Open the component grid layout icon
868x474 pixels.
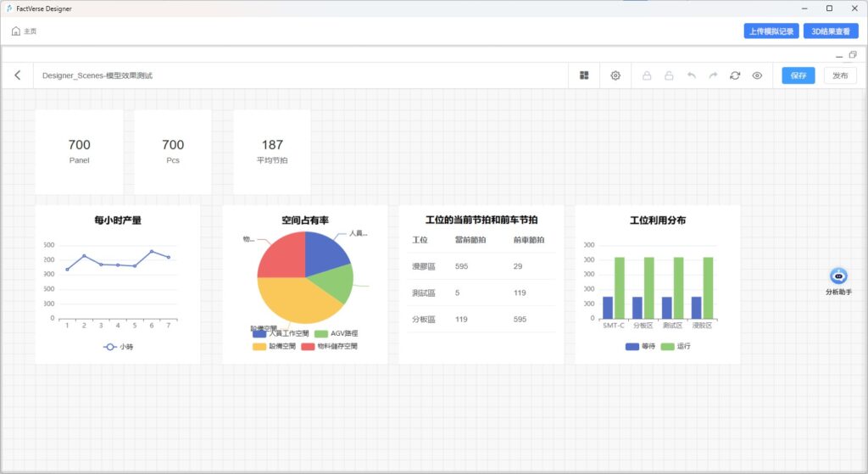(584, 75)
